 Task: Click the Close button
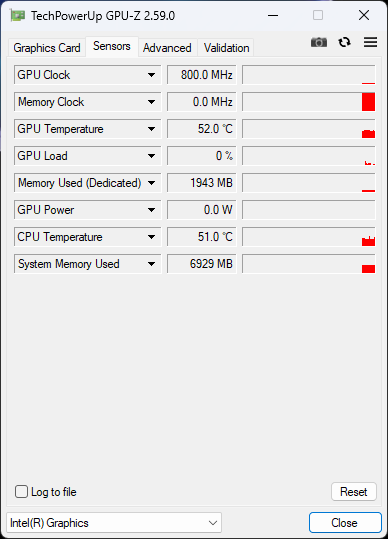[345, 523]
